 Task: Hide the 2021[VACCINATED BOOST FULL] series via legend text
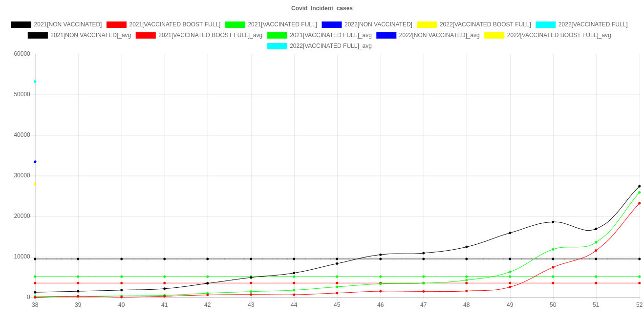[x=174, y=24]
